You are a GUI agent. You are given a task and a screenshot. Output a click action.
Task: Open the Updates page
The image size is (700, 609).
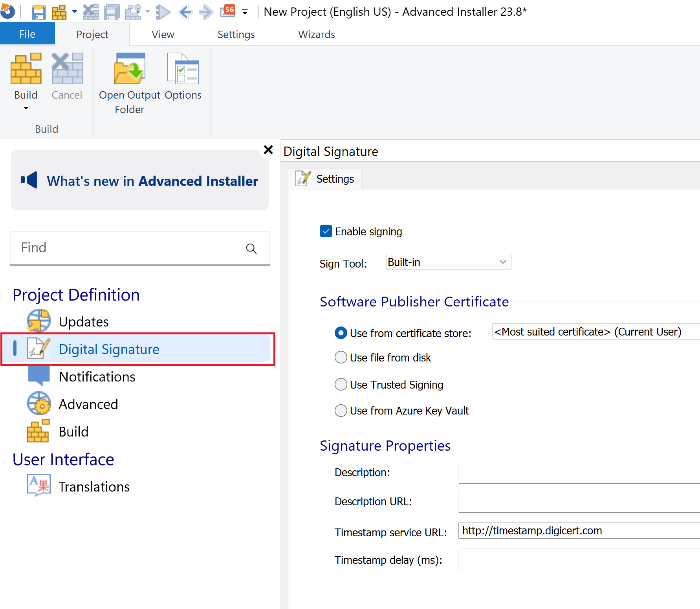pyautogui.click(x=84, y=322)
